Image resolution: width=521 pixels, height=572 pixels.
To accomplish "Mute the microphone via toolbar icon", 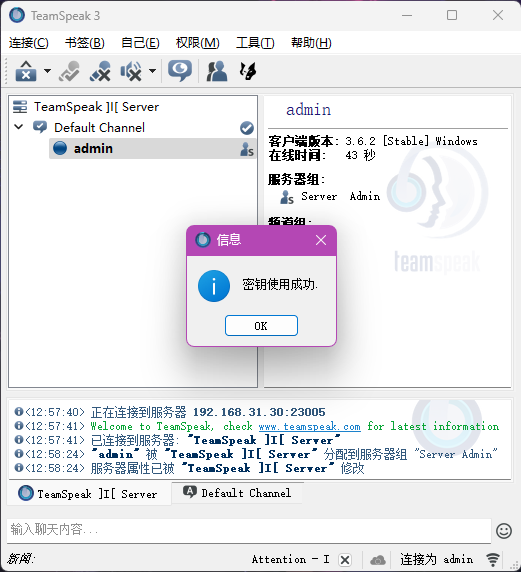I will (100, 71).
